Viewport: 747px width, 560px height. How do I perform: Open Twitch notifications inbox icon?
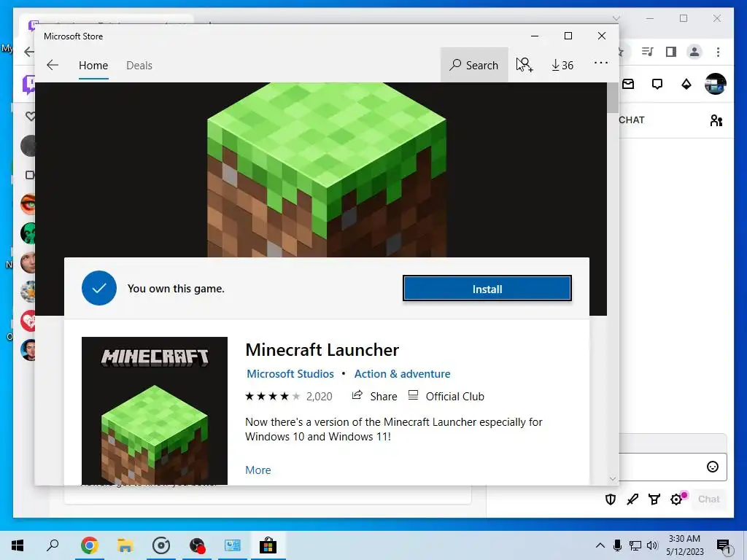tap(628, 85)
